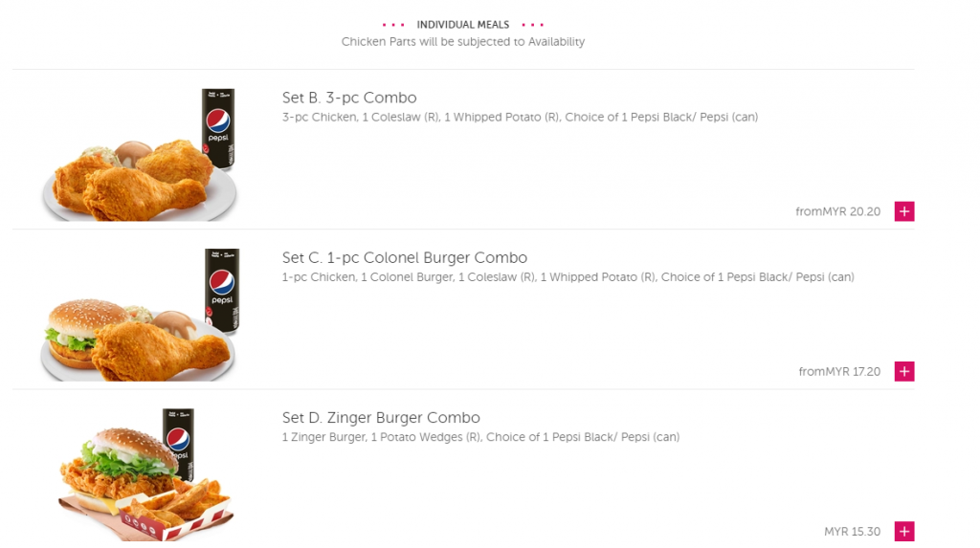Click the MYR 15.30 price label
This screenshot has height=548, width=980.
coord(852,531)
